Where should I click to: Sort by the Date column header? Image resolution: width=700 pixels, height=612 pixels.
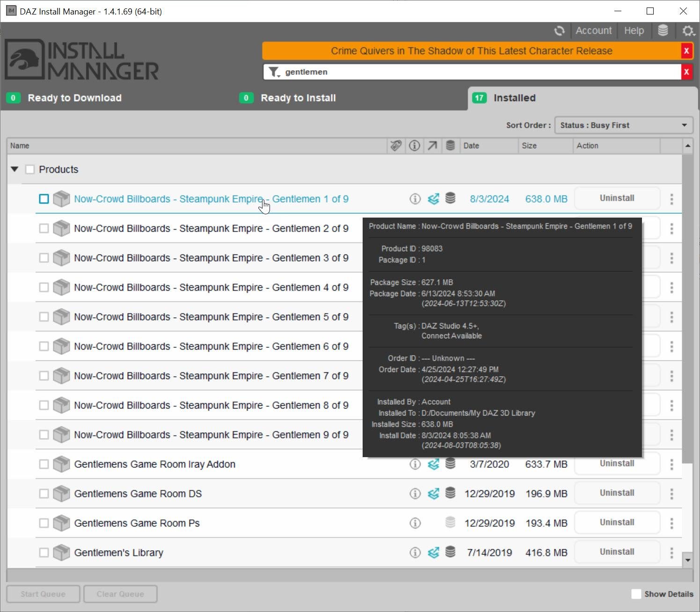(x=489, y=146)
